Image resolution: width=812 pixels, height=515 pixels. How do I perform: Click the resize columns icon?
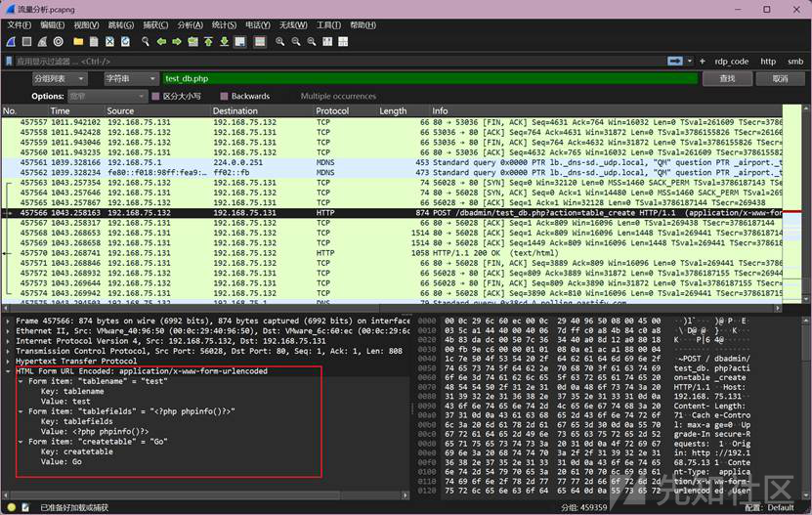tap(327, 41)
